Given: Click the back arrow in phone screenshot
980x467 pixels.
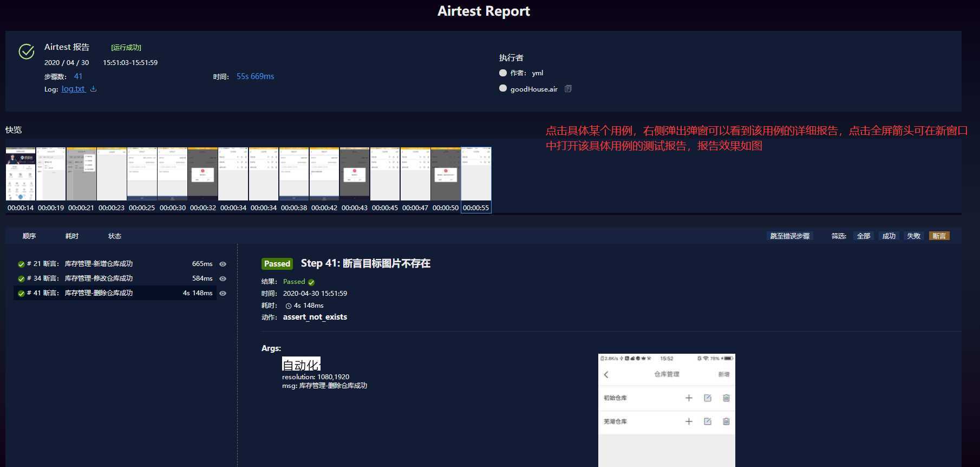Looking at the screenshot, I should [x=606, y=374].
